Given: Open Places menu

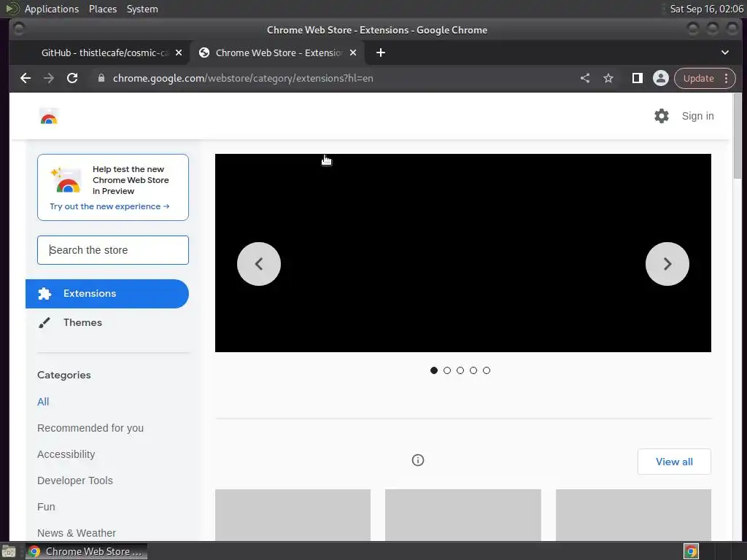Looking at the screenshot, I should 103,9.
